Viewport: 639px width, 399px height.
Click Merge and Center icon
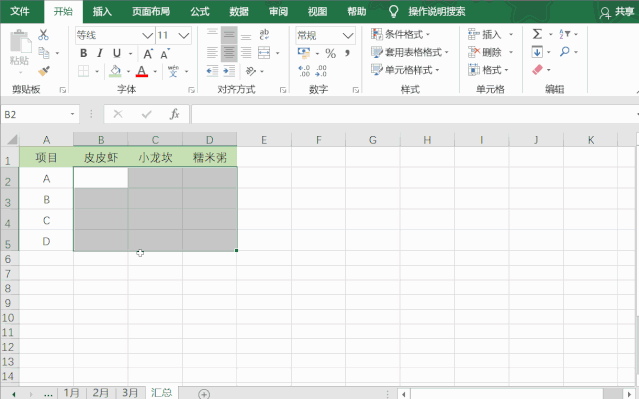tap(264, 53)
